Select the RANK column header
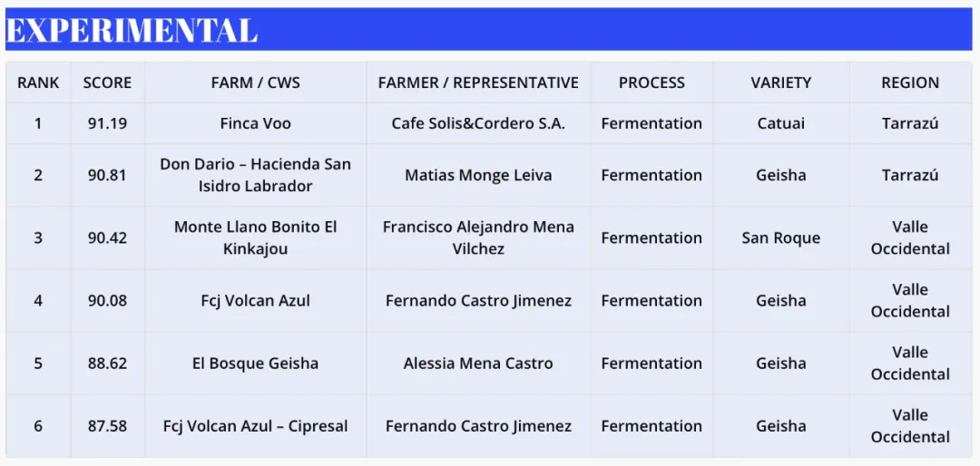The height and width of the screenshot is (466, 980). (38, 83)
